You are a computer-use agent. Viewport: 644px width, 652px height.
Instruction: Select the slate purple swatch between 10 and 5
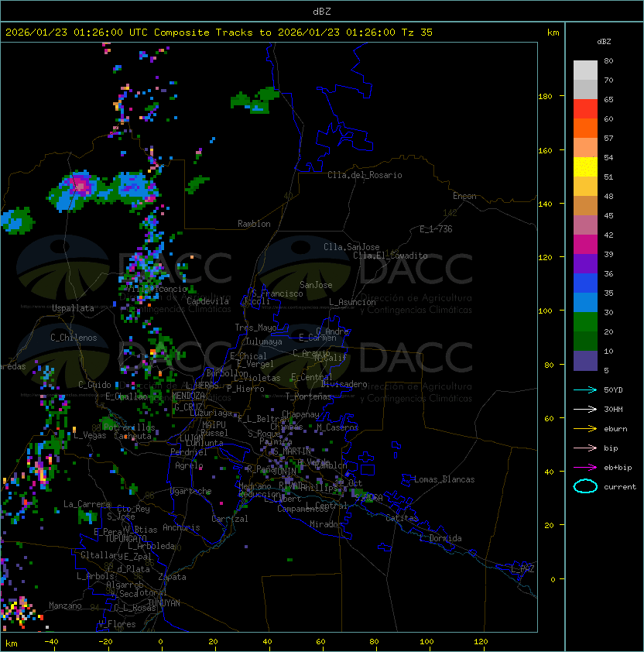[x=585, y=361]
